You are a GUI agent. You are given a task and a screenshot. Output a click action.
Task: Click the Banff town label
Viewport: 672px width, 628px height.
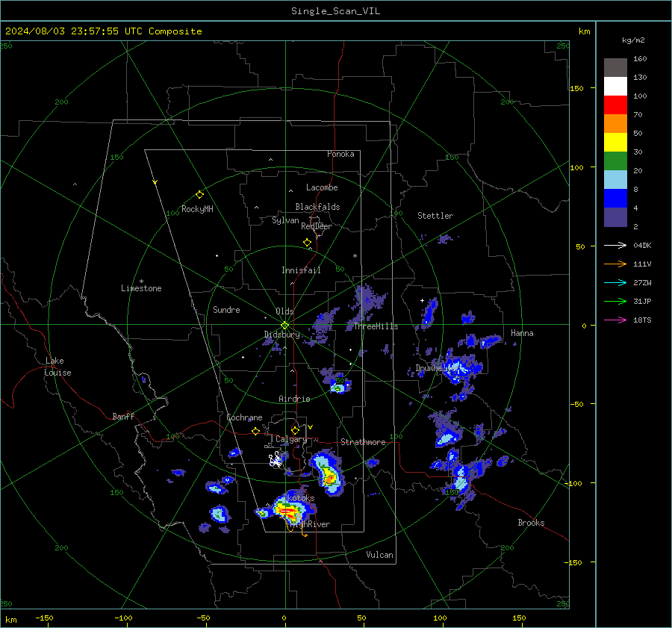[x=123, y=416]
